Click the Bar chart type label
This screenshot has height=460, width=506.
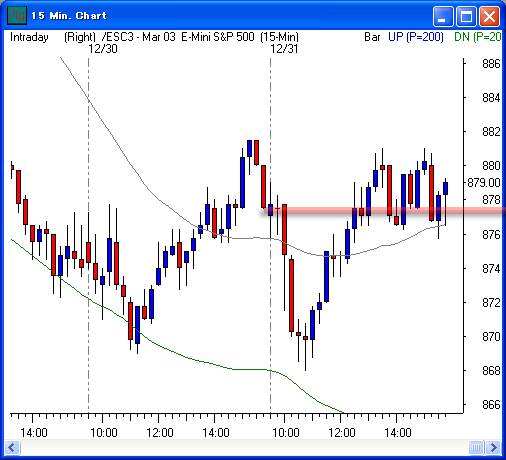coord(372,37)
